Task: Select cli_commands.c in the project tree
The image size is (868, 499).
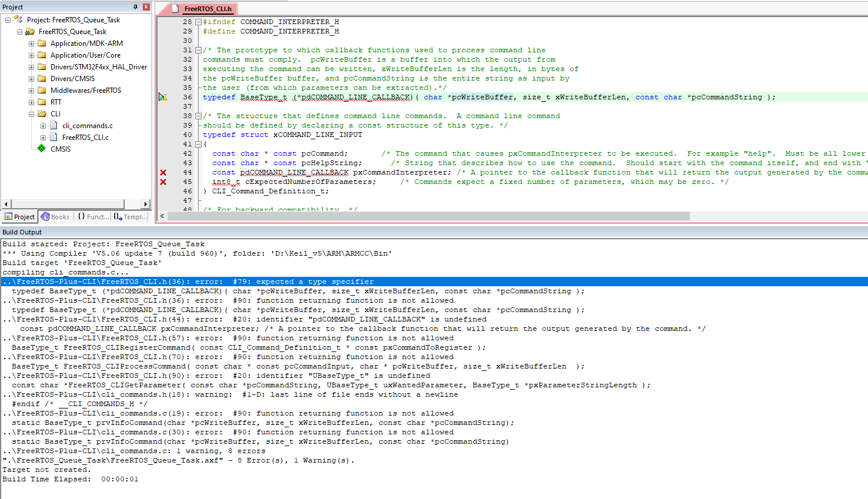Action: (x=88, y=126)
